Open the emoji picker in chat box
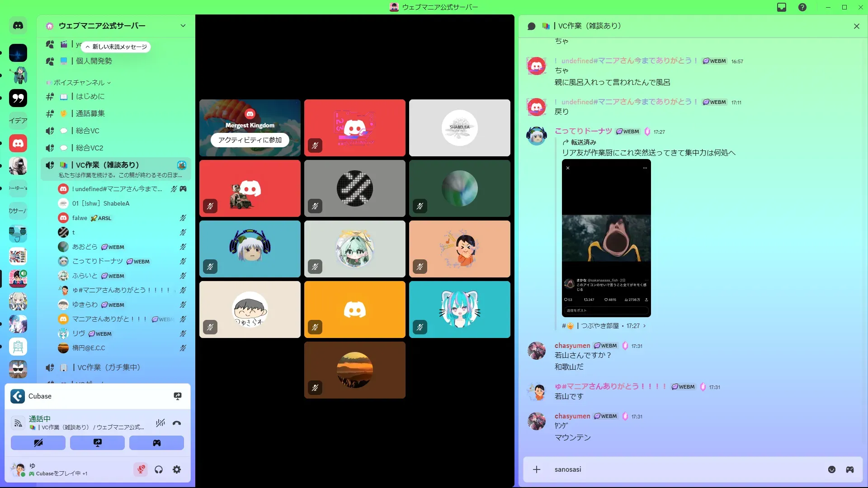868x488 pixels. 832,469
